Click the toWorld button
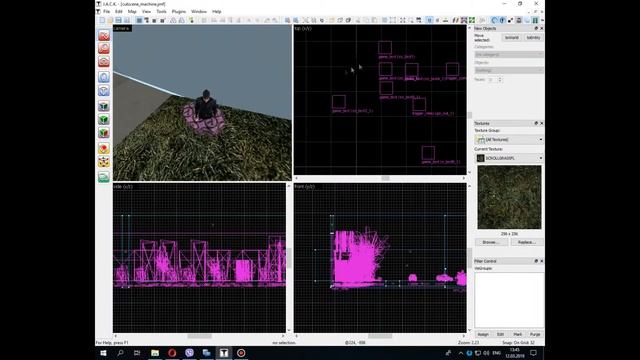640x360 pixels. coord(512,38)
